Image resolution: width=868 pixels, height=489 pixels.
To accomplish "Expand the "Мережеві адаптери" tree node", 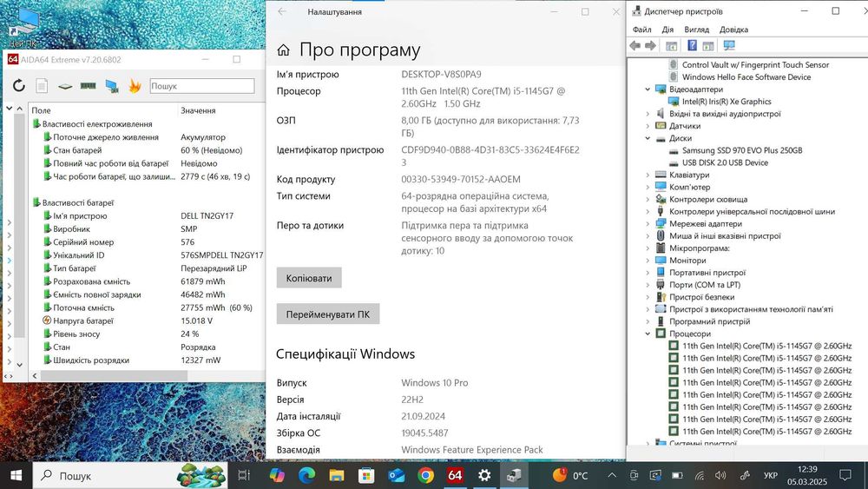I will pos(648,224).
